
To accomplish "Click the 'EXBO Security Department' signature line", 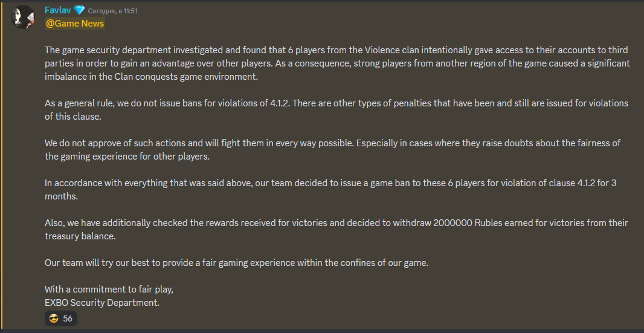I will coord(102,303).
